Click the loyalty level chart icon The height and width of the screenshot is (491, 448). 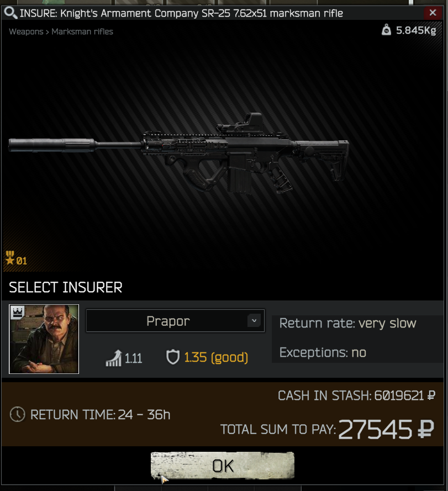click(113, 358)
